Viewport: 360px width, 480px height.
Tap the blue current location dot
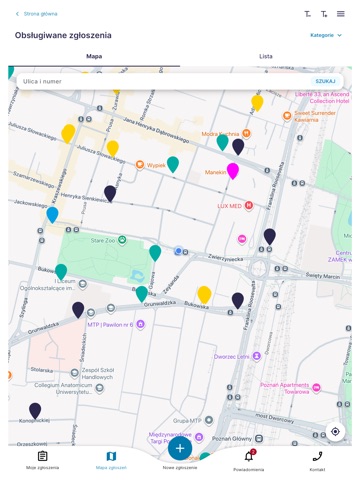178,251
